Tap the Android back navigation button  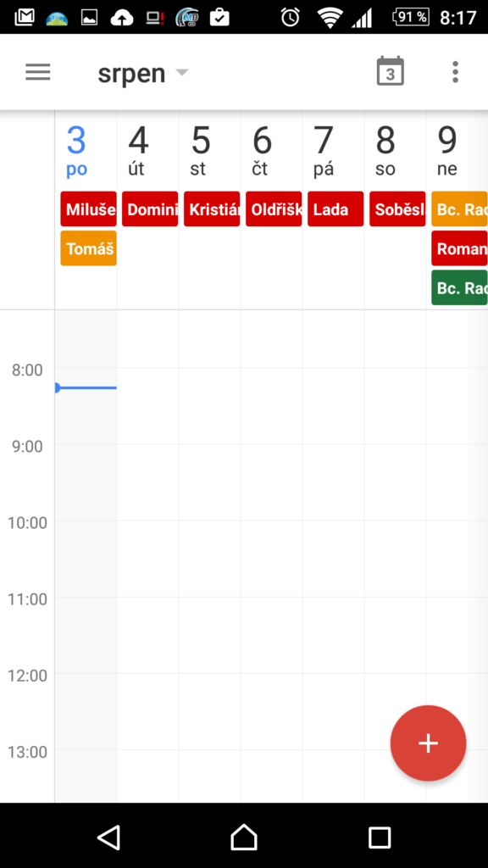tap(108, 837)
